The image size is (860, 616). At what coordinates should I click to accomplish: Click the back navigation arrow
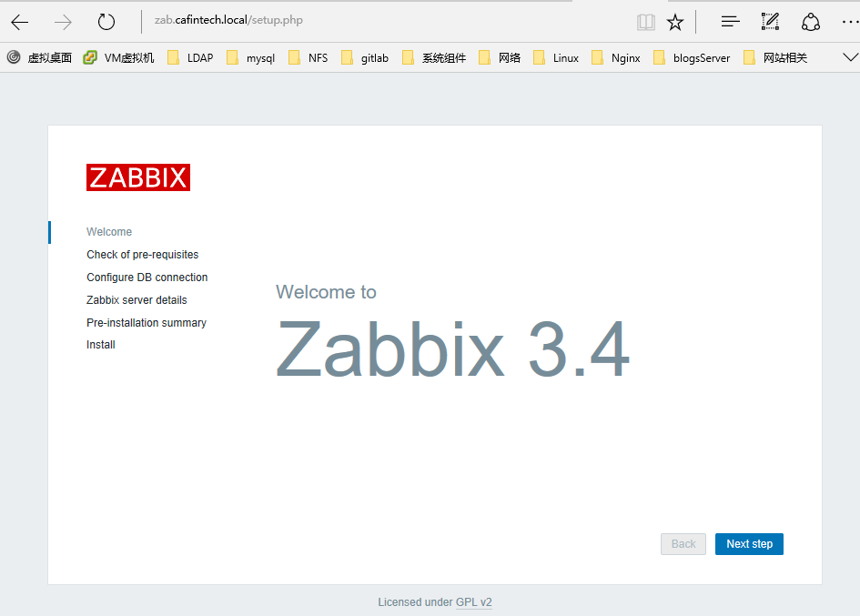click(19, 20)
